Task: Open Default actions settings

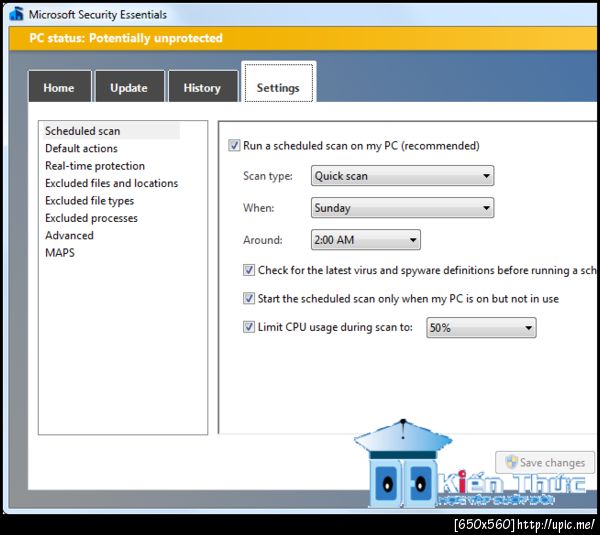Action: tap(81, 148)
